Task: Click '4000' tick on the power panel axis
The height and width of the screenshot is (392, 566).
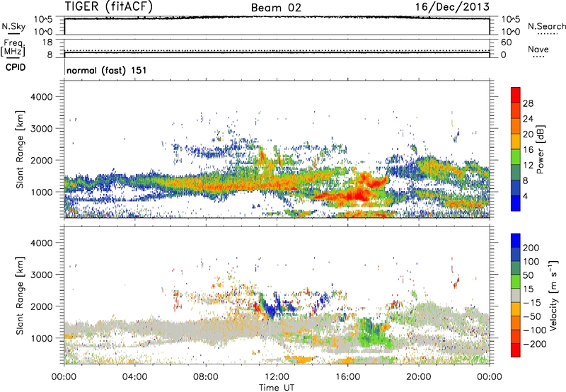Action: pos(41,97)
